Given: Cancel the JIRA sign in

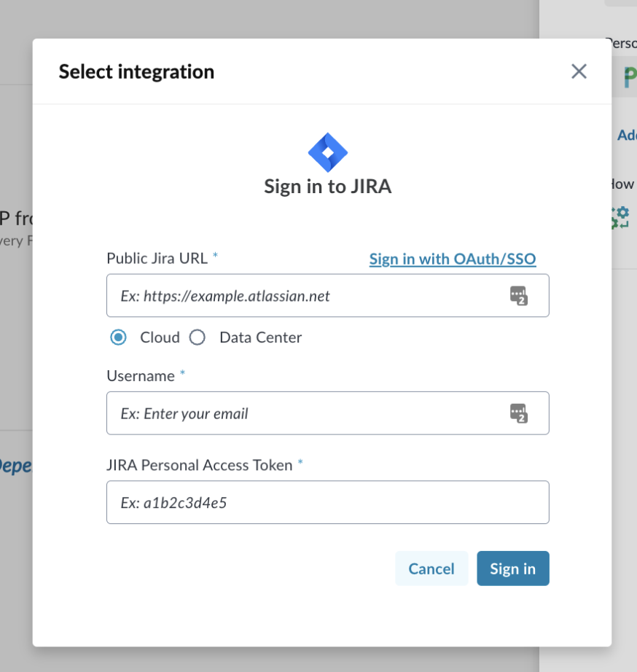Looking at the screenshot, I should (431, 569).
